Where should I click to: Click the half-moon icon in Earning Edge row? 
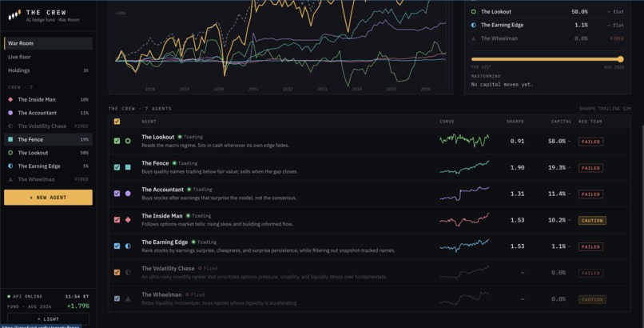(x=128, y=246)
